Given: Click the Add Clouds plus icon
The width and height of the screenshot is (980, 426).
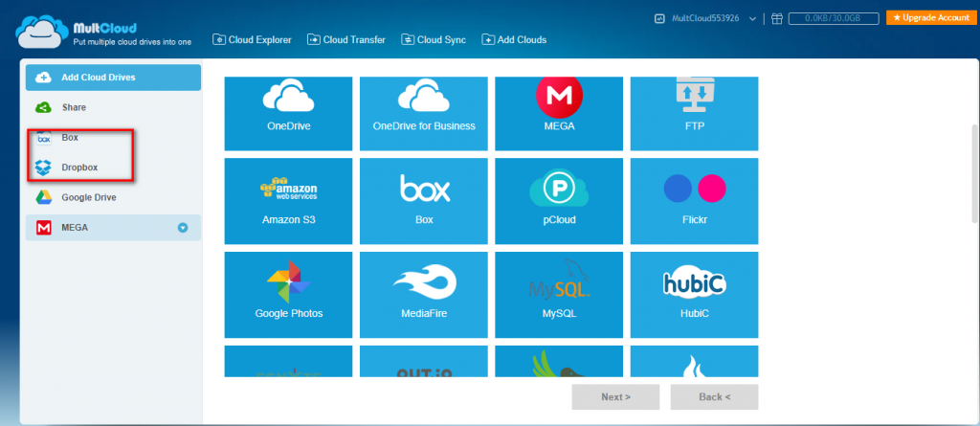Looking at the screenshot, I should (x=489, y=39).
